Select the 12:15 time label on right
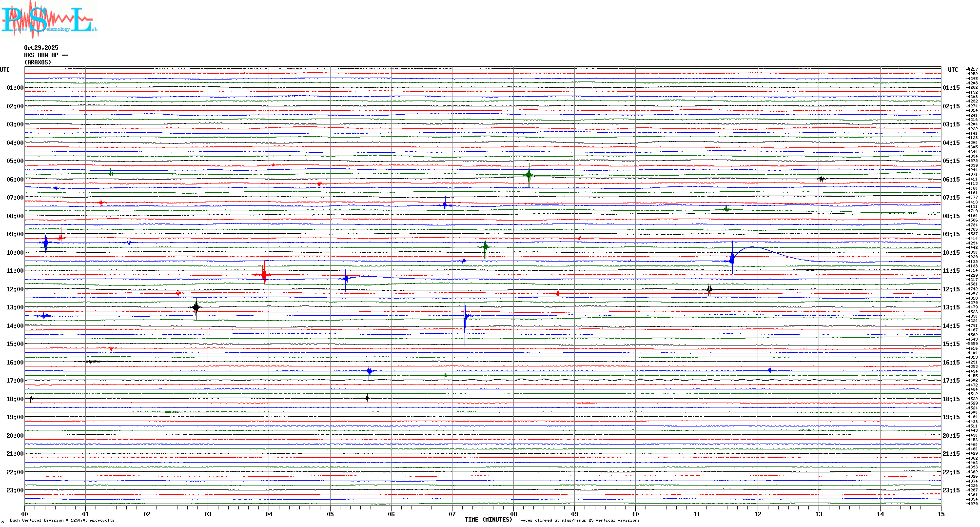 point(951,289)
